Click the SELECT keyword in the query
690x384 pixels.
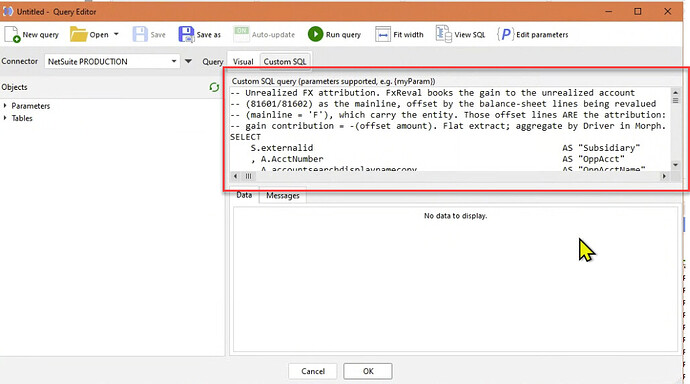pyautogui.click(x=246, y=137)
